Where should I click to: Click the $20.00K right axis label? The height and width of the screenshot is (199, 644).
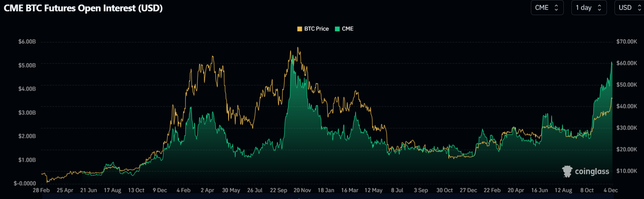[x=627, y=149]
